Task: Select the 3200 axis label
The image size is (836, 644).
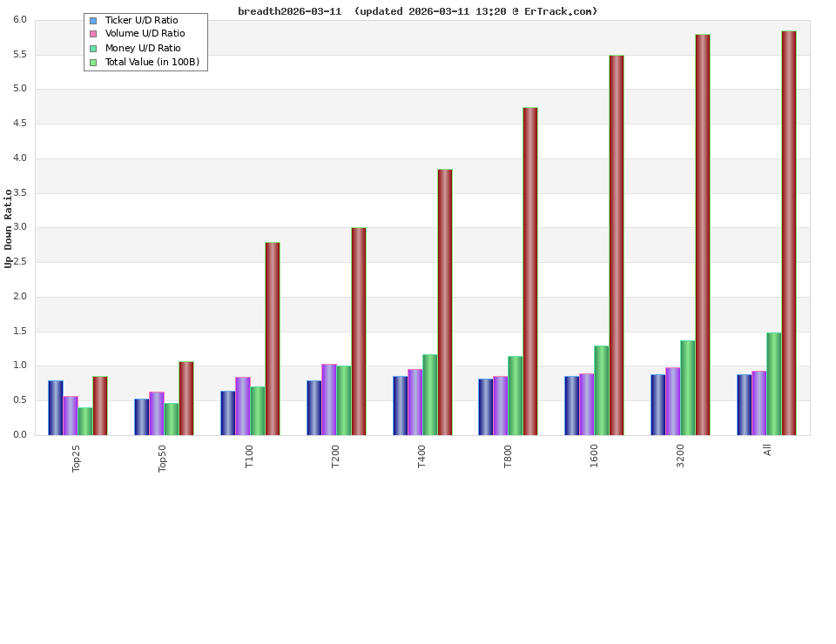Action: pos(681,455)
